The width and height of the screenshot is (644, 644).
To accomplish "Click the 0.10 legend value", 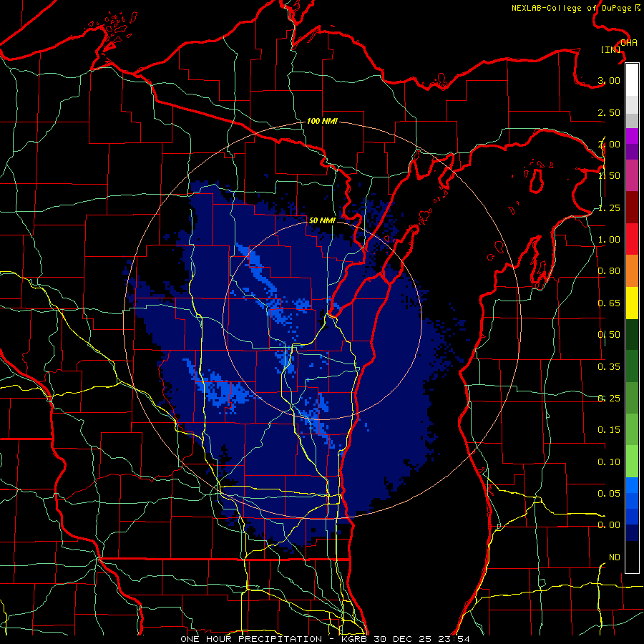I will (609, 462).
